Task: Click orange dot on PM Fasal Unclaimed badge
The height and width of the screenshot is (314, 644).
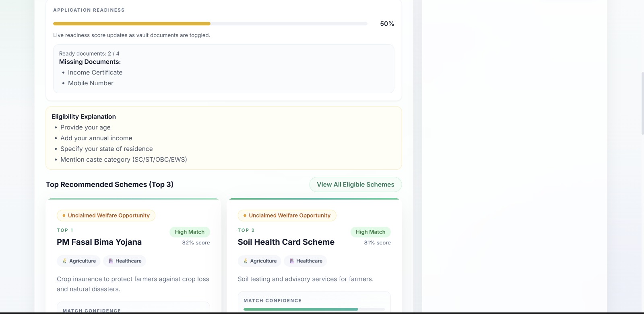Action: pyautogui.click(x=64, y=215)
